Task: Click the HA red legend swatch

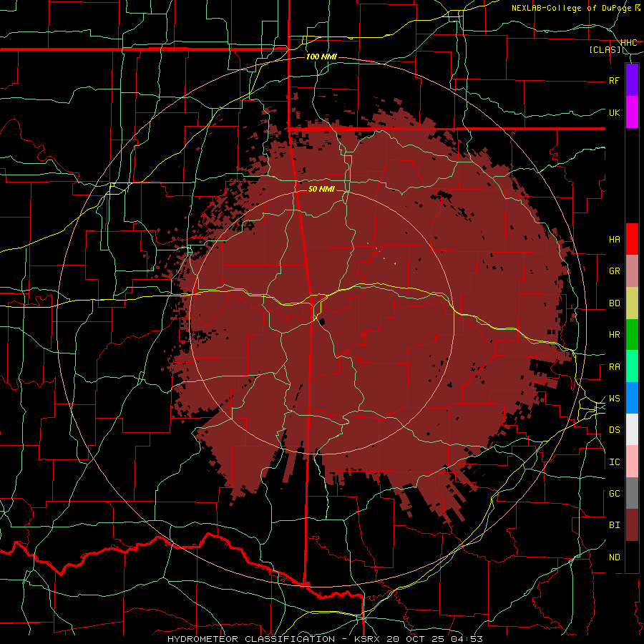Action: pos(632,239)
